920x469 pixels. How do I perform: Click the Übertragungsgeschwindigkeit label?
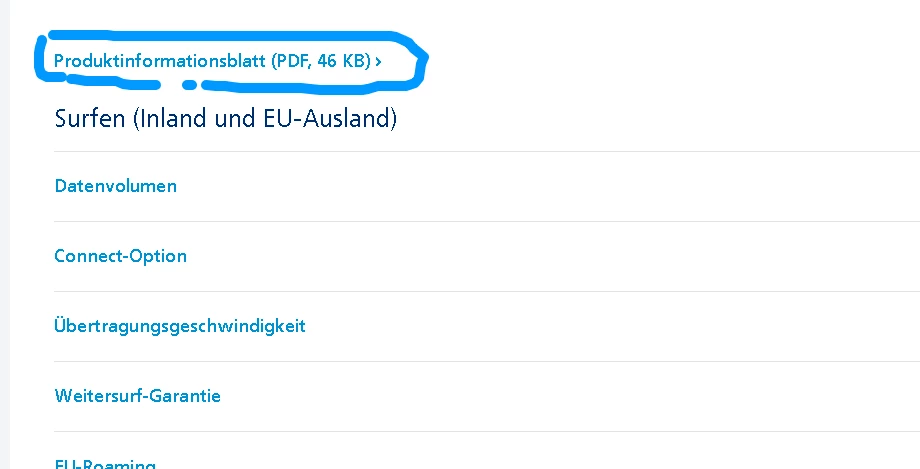180,326
